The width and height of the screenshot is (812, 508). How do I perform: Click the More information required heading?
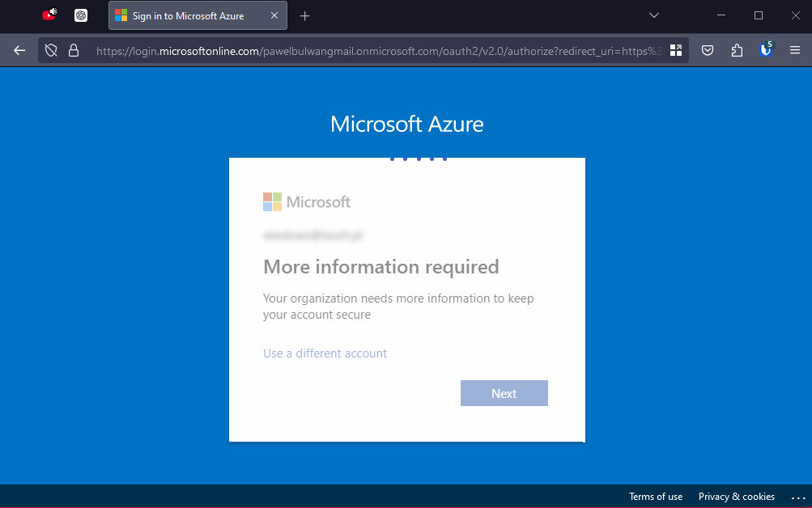click(380, 267)
